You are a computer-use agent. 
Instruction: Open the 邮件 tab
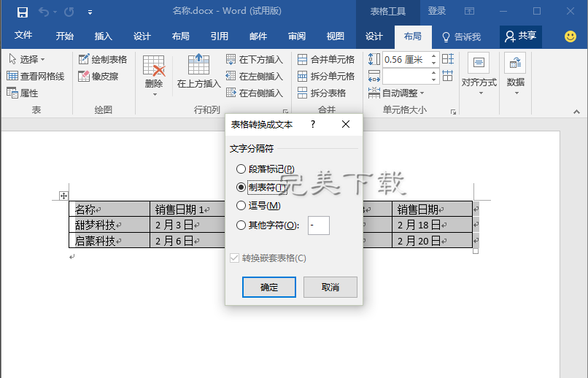(258, 36)
